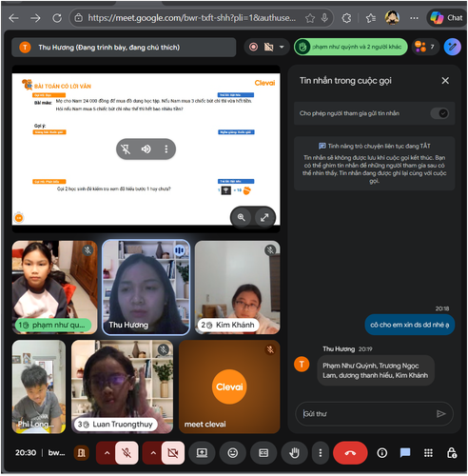The height and width of the screenshot is (476, 468).
Task: Select meet clevai tile
Action: tap(229, 387)
